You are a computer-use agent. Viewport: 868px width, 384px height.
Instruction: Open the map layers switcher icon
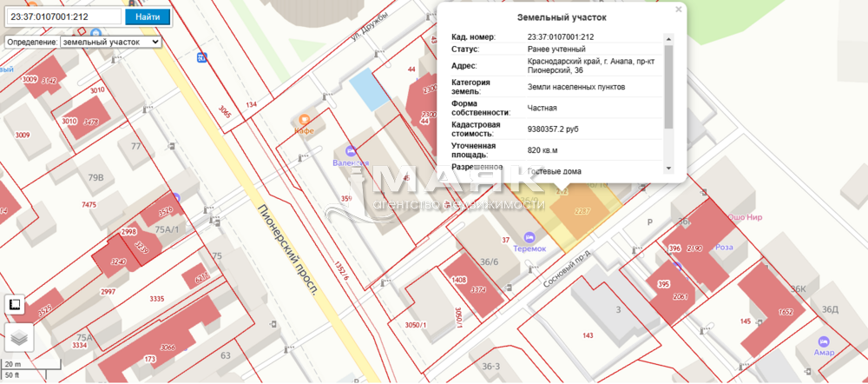(18, 337)
